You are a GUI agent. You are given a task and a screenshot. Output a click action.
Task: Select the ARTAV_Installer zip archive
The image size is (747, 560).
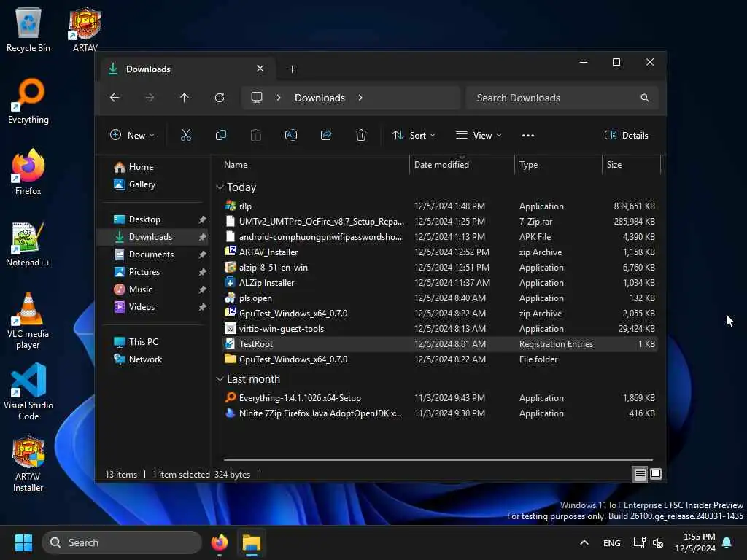[x=440, y=252]
